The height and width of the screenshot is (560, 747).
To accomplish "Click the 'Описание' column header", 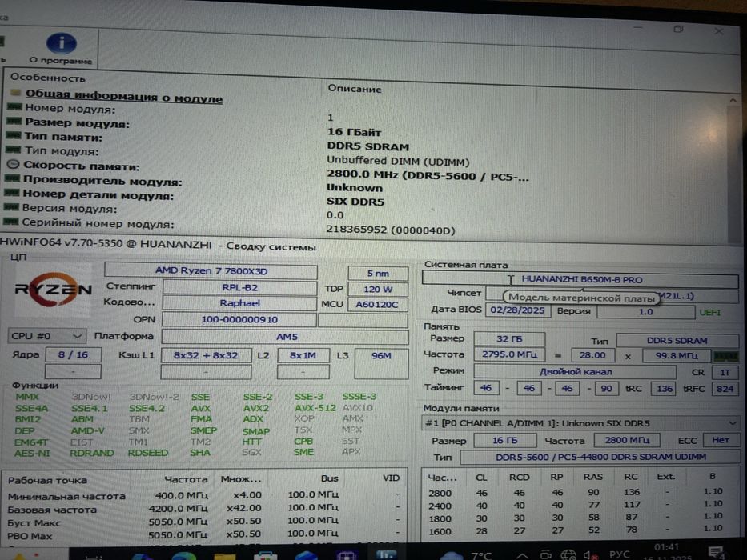I will (355, 89).
